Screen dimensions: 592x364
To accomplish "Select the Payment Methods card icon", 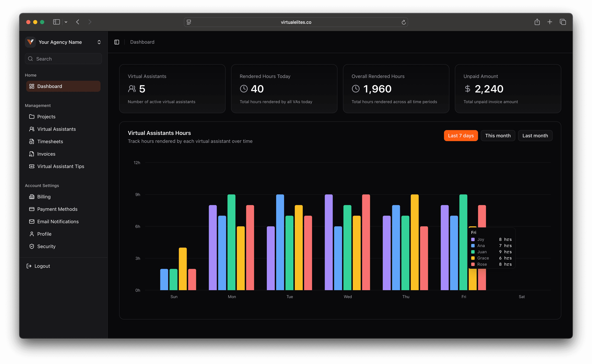I will pyautogui.click(x=32, y=209).
